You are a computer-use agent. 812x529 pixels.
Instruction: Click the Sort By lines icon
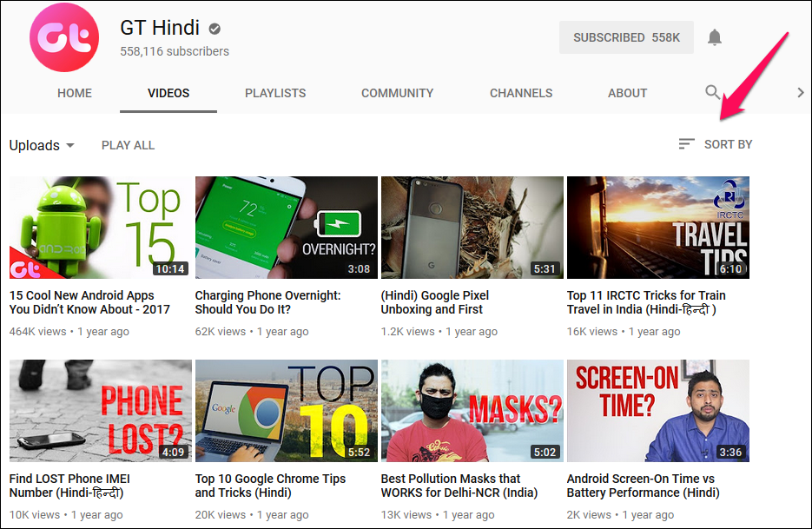click(686, 144)
